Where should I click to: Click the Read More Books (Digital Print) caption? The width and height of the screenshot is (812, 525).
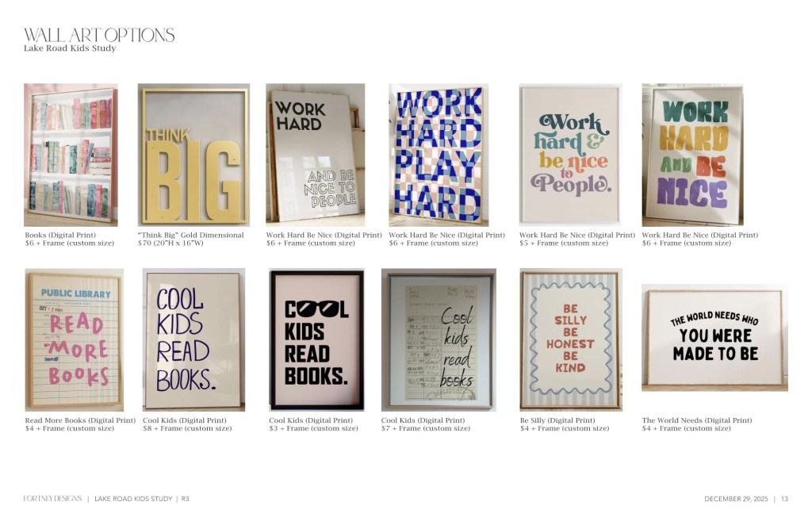(x=80, y=420)
